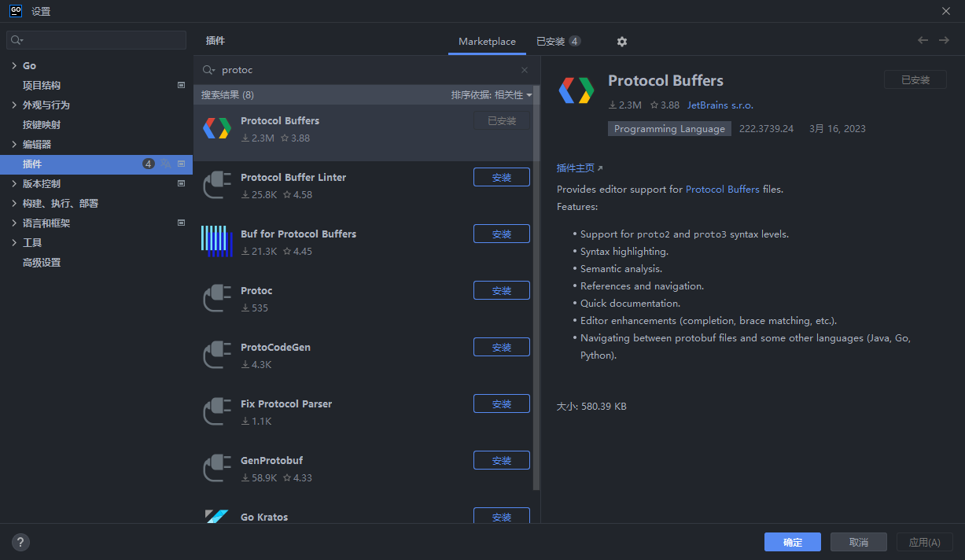Screen dimensions: 965x560
Task: Click the Go Kratos plugin icon
Action: coord(216,517)
